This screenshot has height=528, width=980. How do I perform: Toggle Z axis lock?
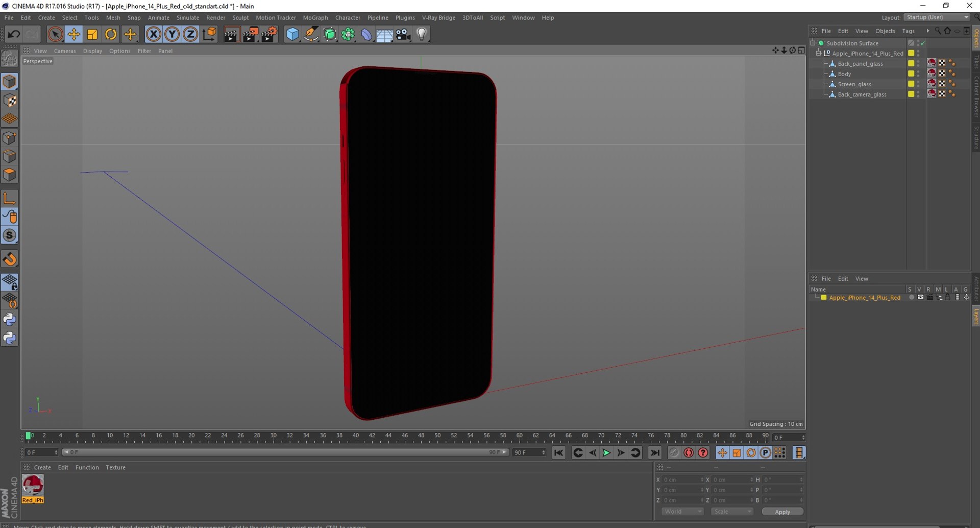pos(190,34)
